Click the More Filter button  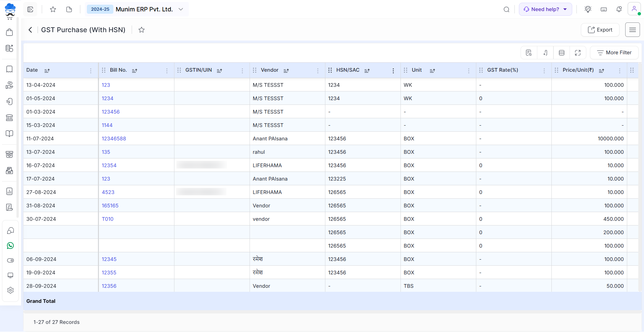(x=614, y=53)
